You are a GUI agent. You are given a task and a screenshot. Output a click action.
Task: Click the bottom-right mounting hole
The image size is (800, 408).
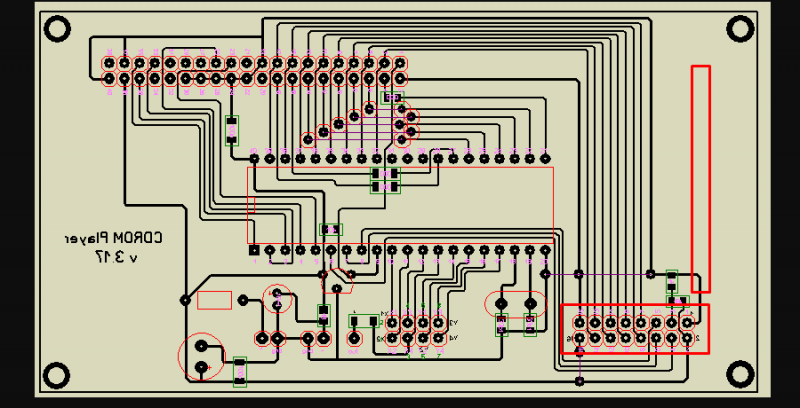click(x=740, y=373)
